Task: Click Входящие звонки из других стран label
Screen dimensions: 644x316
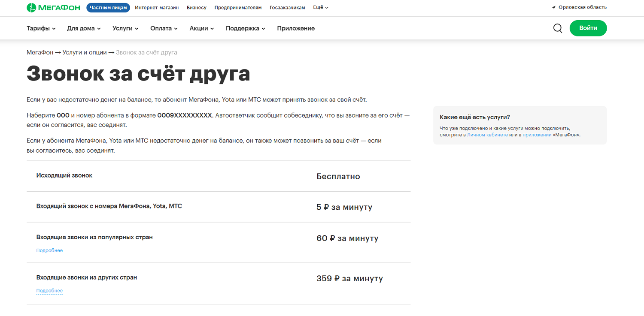Action: coord(87,277)
